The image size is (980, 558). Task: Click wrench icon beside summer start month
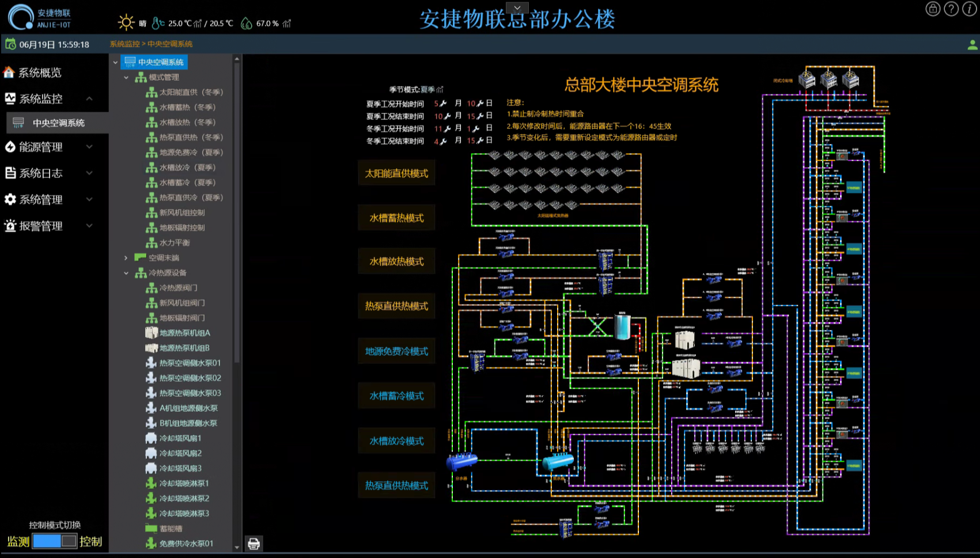[443, 104]
